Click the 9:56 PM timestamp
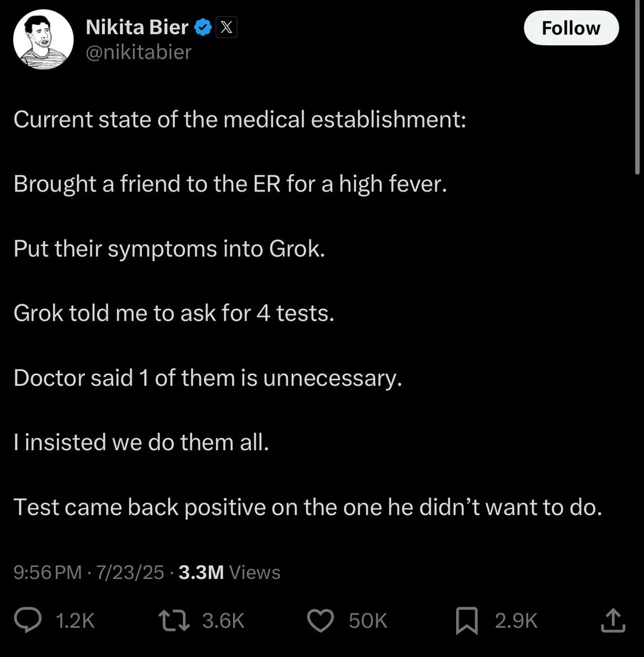 click(47, 572)
